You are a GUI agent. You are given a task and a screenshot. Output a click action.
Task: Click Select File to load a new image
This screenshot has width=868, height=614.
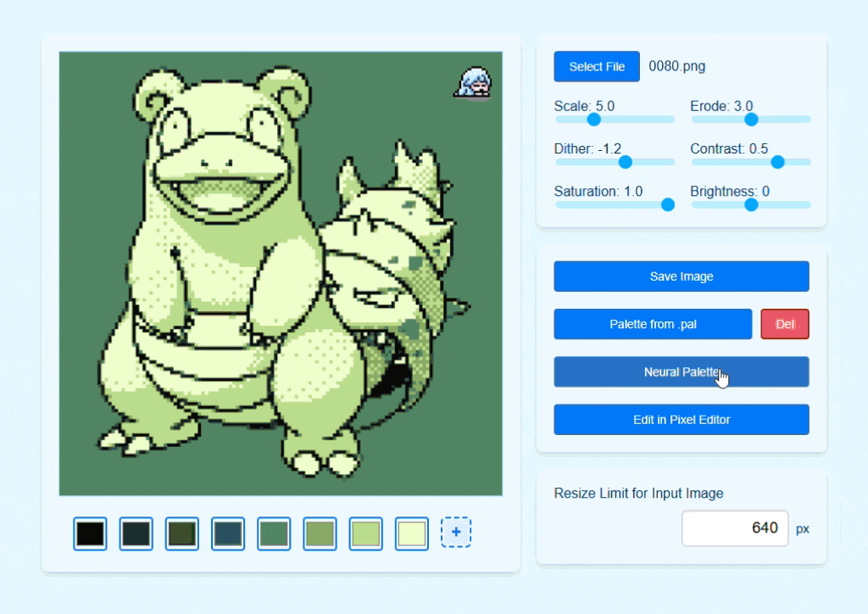pos(596,66)
